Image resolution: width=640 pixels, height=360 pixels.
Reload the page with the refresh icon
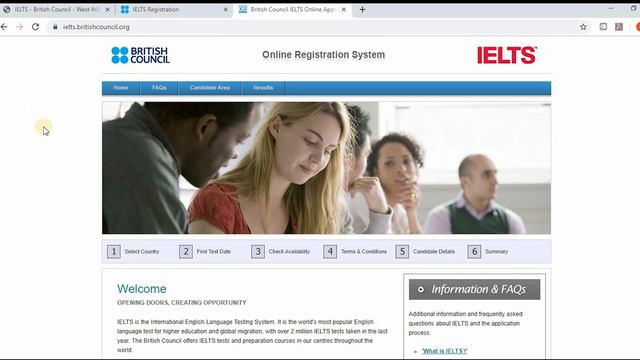click(36, 27)
